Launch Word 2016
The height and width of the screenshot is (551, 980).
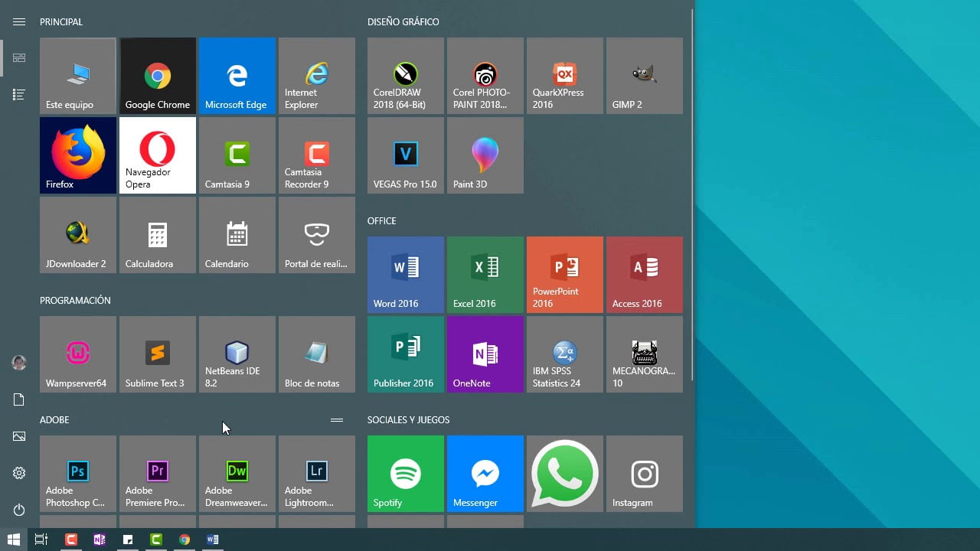point(405,274)
